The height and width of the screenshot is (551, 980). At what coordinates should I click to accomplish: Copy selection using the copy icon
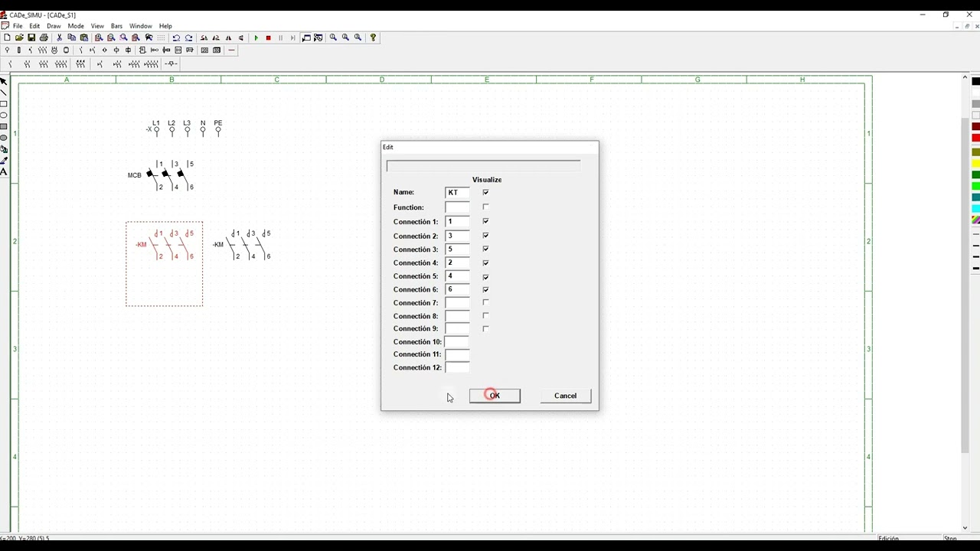(x=71, y=37)
